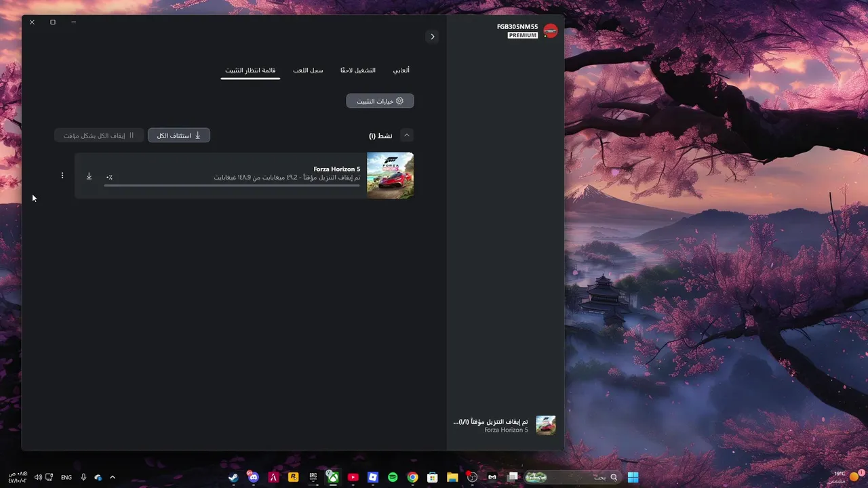The height and width of the screenshot is (488, 868).
Task: Open File Explorer from the taskbar
Action: tap(452, 477)
